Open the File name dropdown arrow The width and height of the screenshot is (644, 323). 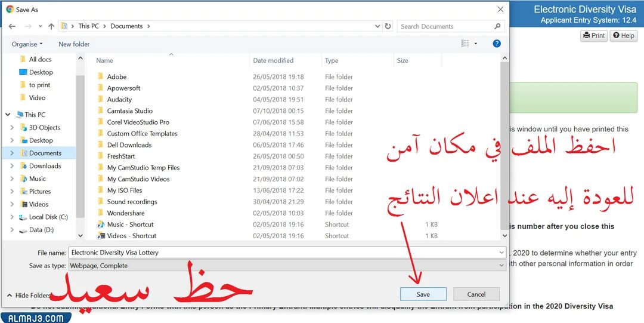pos(502,253)
